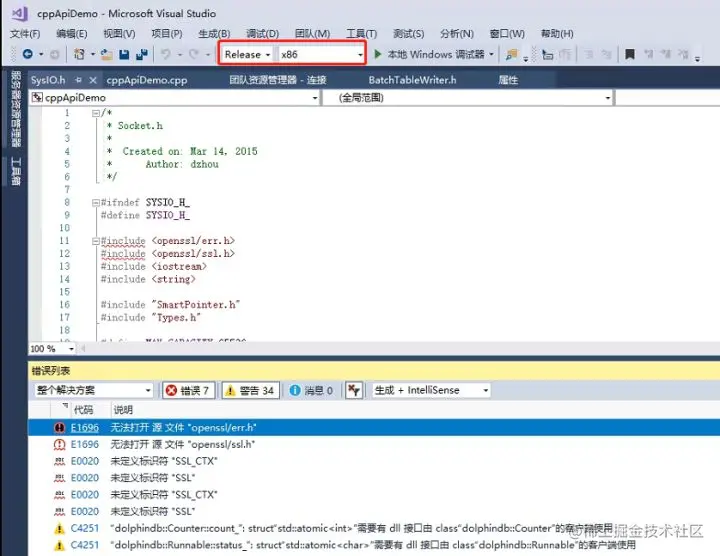Toggle the 消息 0 messages filter
This screenshot has width=720, height=556.
click(x=311, y=390)
